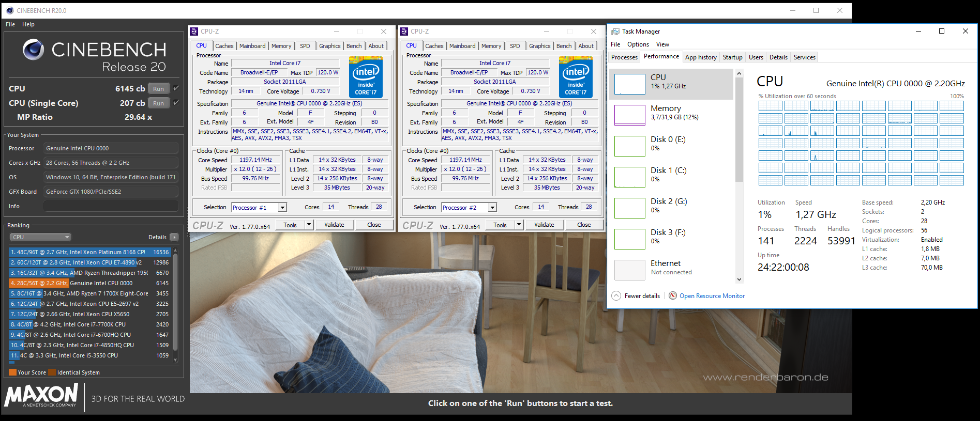Select ranking row Xeon Platinum 8168
The image size is (980, 421).
[x=90, y=252]
